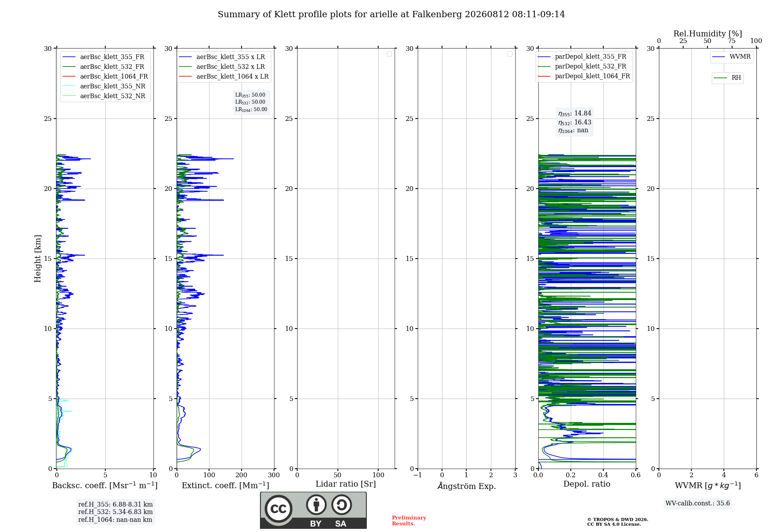Click the blue WVMR legend line marker
This screenshot has height=532, width=783.
[x=719, y=57]
